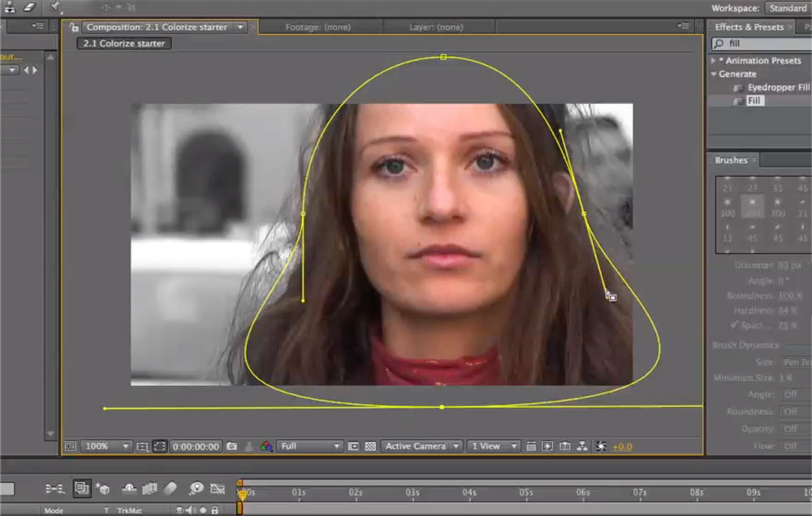This screenshot has width=812, height=516.
Task: Choose the 300 brush preset
Action: pos(777,208)
